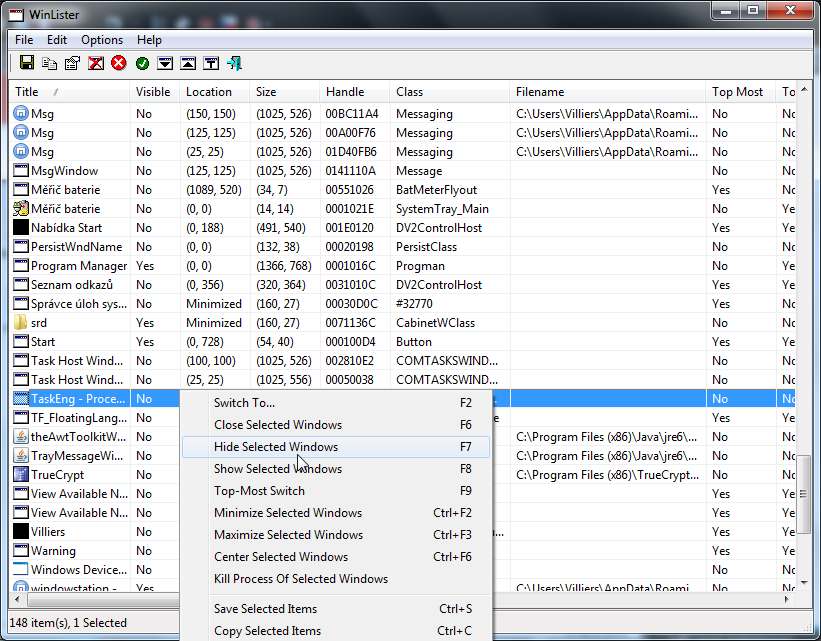821x641 pixels.
Task: Click the vertical scrollbar up arrow
Action: (x=804, y=89)
